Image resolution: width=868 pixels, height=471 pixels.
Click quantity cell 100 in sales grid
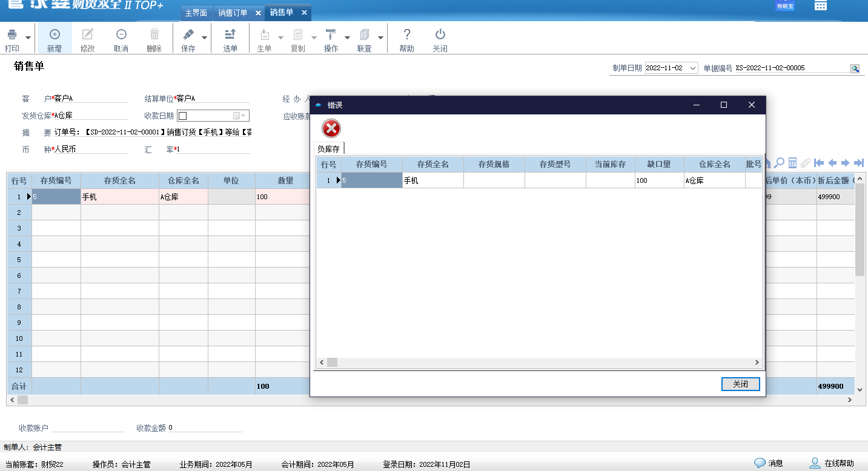tap(283, 197)
